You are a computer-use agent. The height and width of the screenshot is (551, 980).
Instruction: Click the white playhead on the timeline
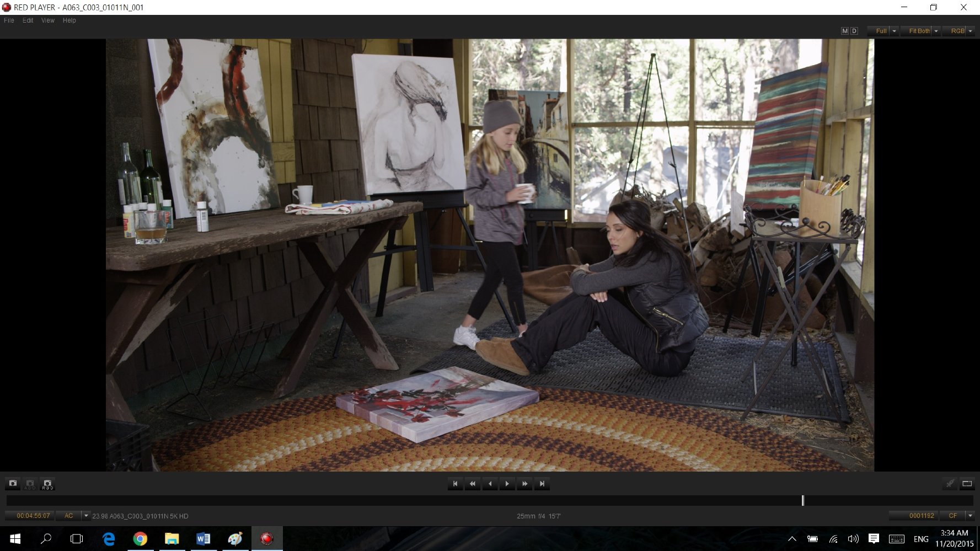pyautogui.click(x=803, y=500)
